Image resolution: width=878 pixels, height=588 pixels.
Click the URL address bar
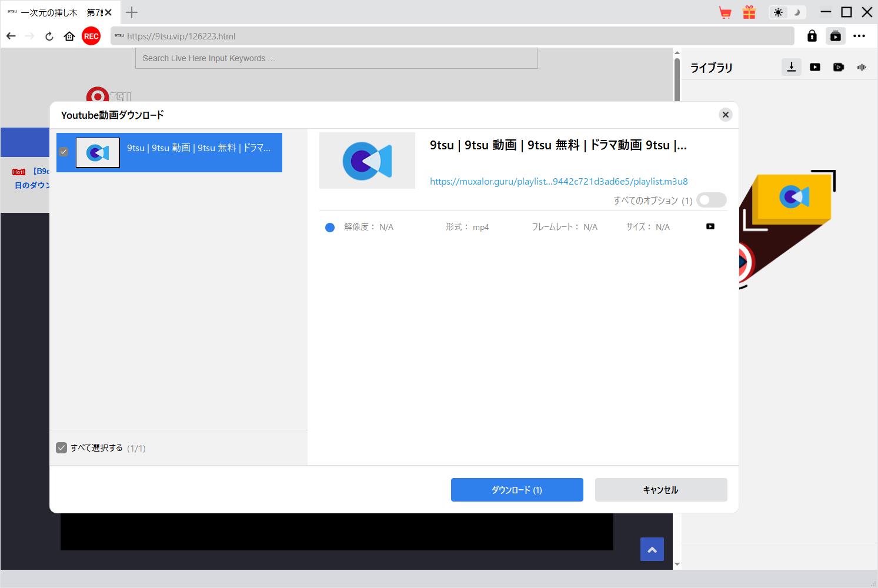(x=452, y=36)
